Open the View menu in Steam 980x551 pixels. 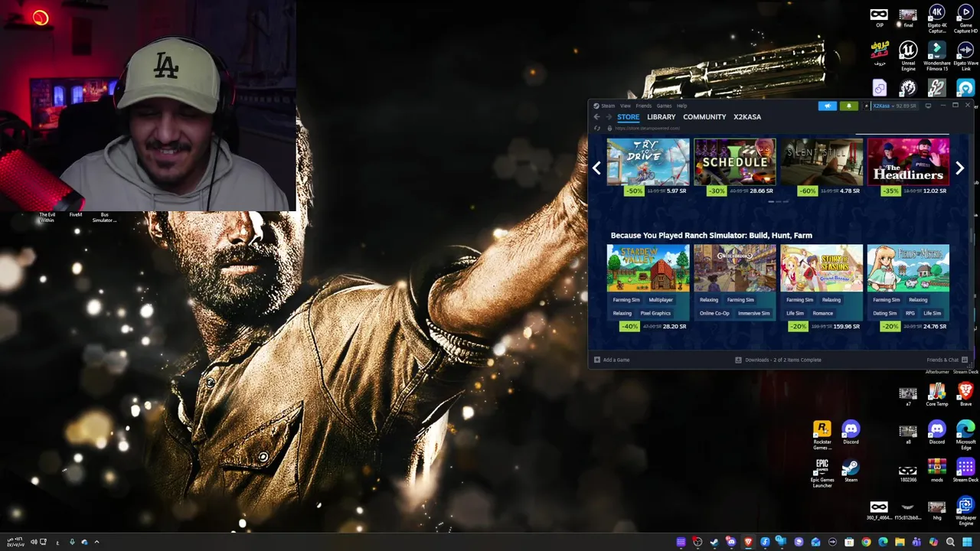pyautogui.click(x=626, y=106)
